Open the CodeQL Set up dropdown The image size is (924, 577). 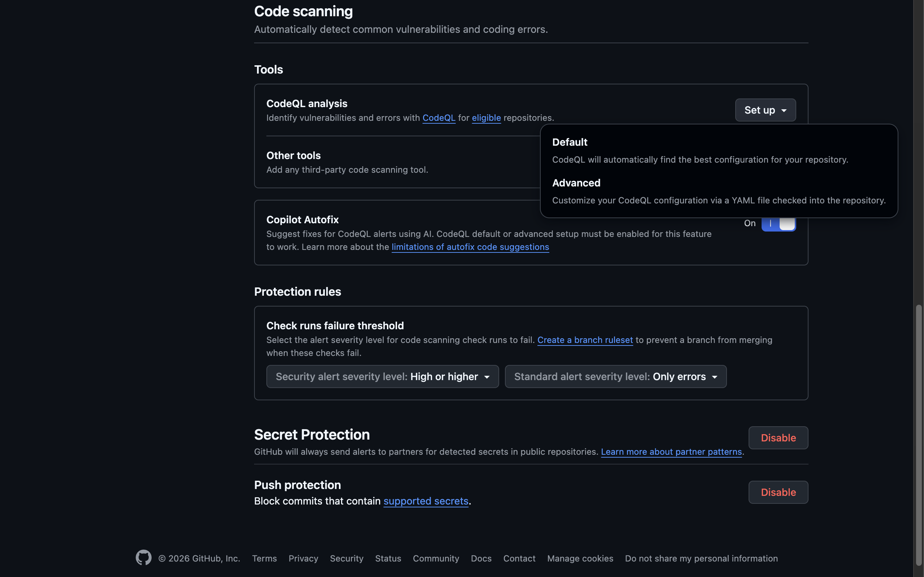(x=765, y=110)
